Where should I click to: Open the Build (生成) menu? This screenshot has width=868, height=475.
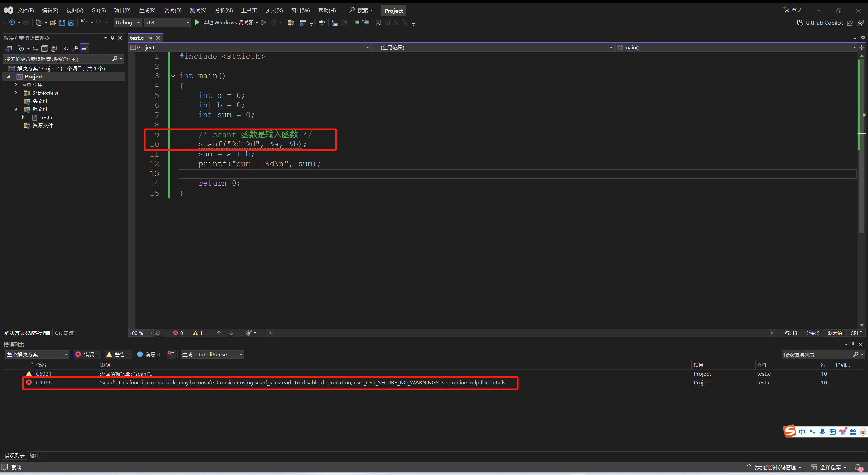point(147,11)
